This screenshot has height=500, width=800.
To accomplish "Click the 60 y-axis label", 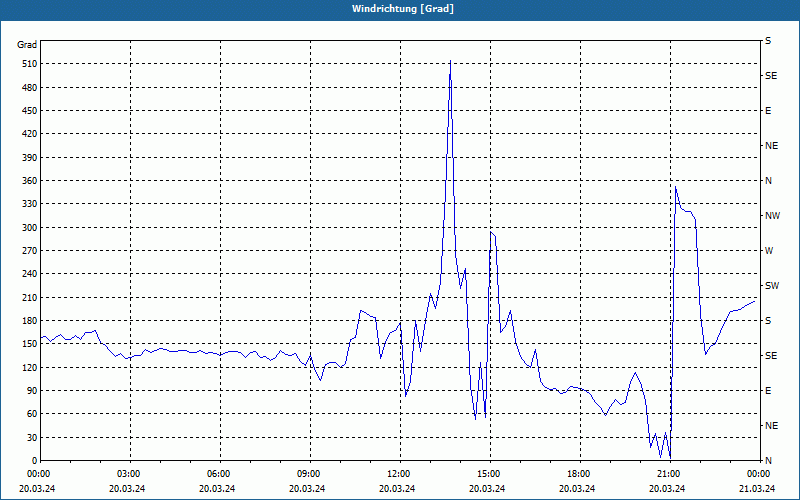I will [x=33, y=414].
